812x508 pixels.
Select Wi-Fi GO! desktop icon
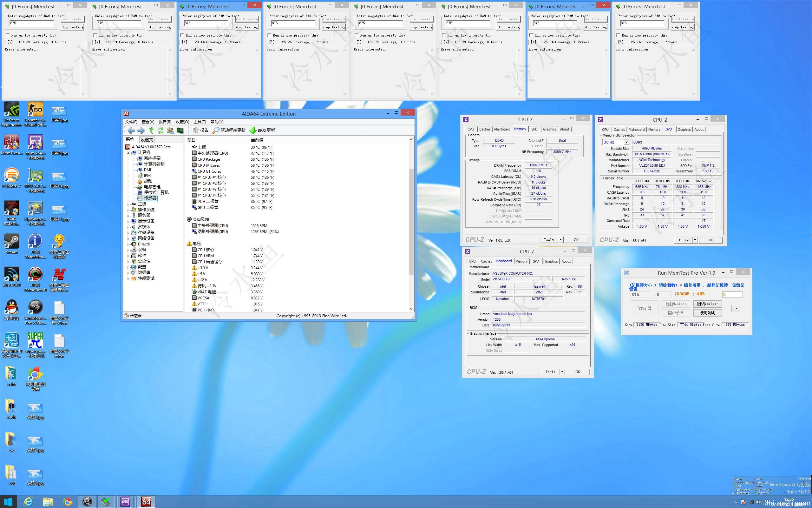11,277
